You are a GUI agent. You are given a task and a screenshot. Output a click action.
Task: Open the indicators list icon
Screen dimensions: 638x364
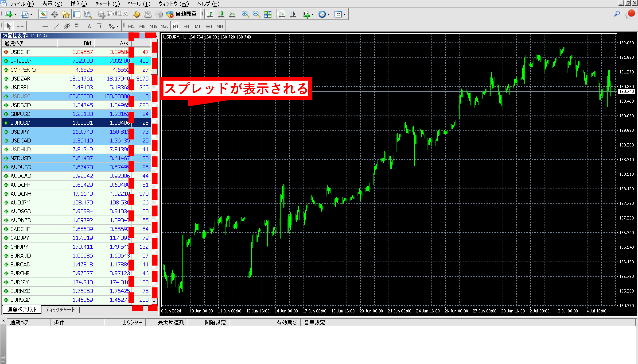(306, 14)
